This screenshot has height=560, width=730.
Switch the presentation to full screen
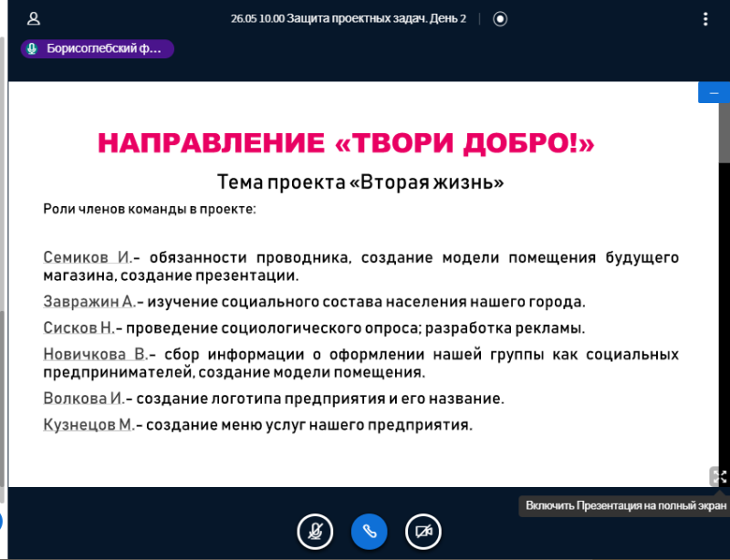click(719, 476)
